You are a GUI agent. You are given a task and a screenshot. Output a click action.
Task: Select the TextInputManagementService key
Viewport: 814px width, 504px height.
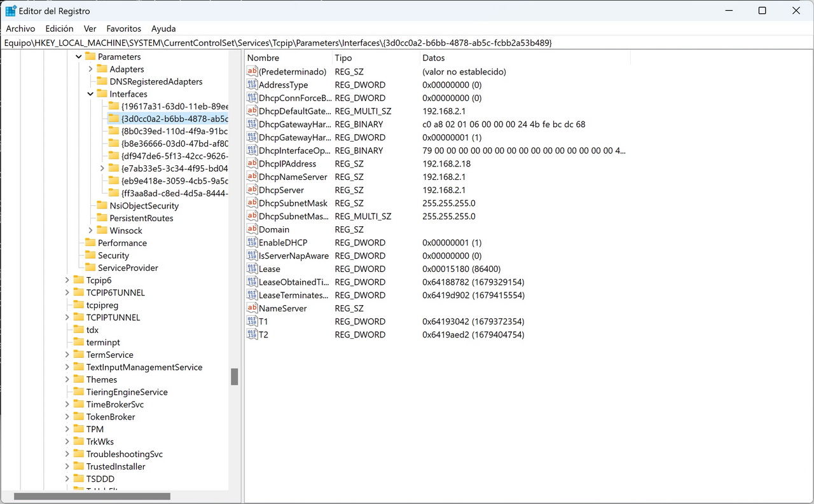(x=144, y=367)
